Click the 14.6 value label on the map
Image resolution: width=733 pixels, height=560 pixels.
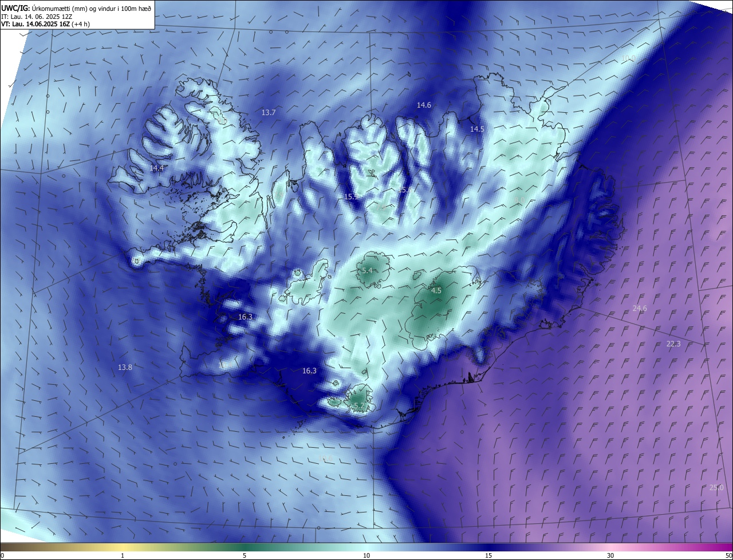424,105
